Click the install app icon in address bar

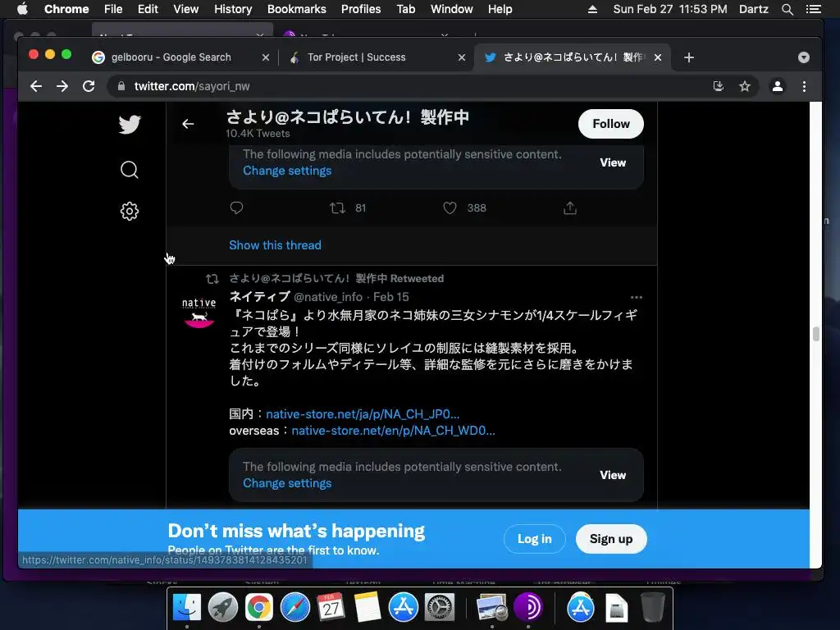pyautogui.click(x=719, y=86)
